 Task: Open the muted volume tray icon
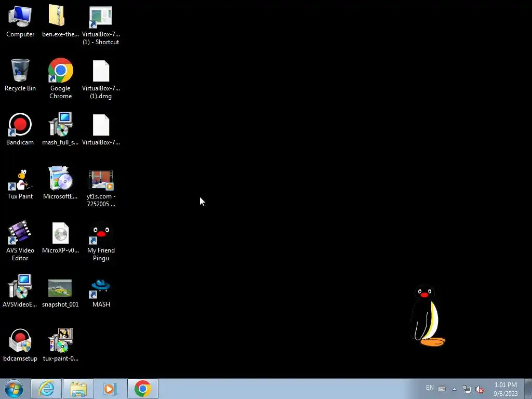click(x=480, y=390)
